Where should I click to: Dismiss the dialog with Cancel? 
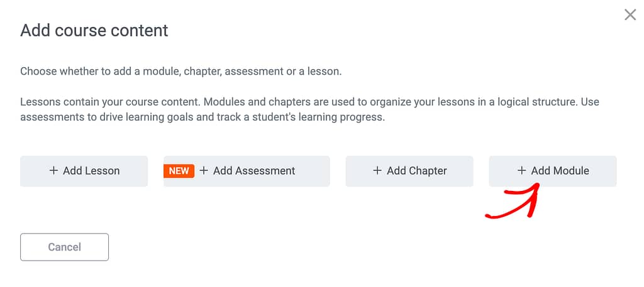64,247
